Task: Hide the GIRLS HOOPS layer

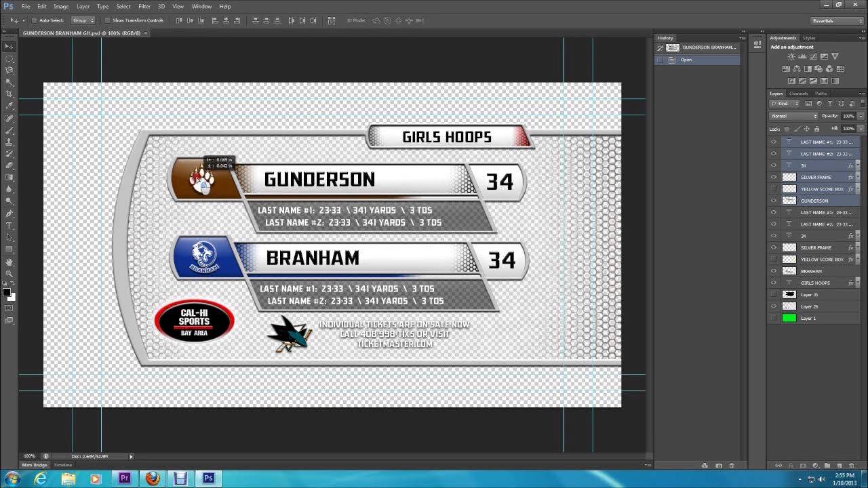Action: point(773,283)
